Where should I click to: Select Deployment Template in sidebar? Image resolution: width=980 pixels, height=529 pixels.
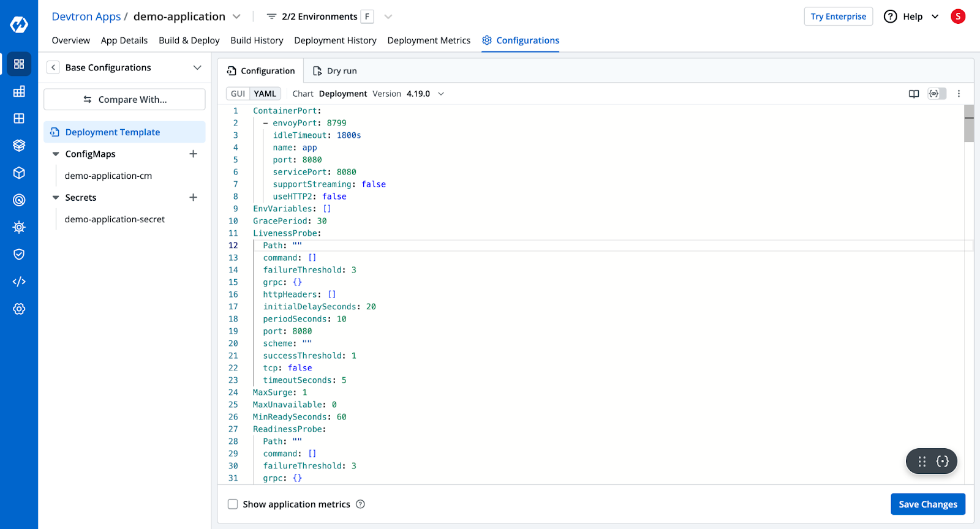tap(124, 132)
